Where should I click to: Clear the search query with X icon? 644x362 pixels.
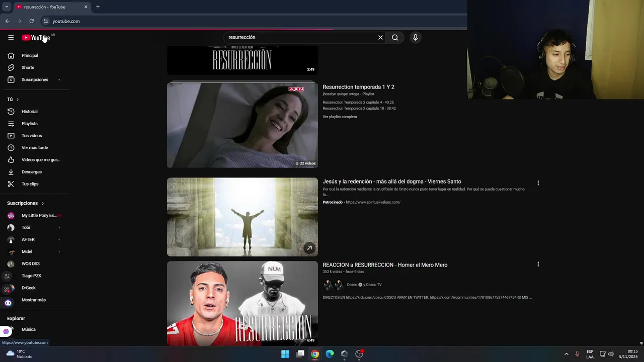pos(380,37)
